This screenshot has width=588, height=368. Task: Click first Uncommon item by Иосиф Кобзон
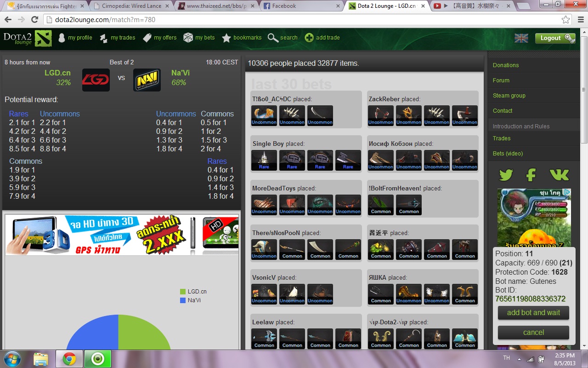[x=381, y=160]
